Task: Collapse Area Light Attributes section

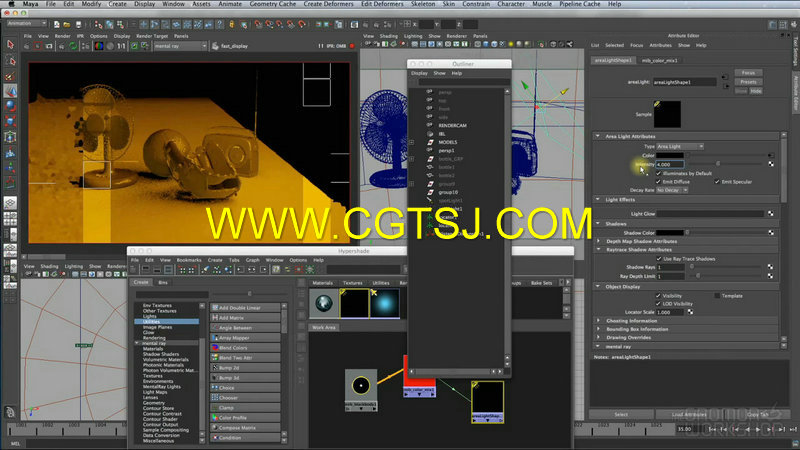Action: (x=597, y=136)
